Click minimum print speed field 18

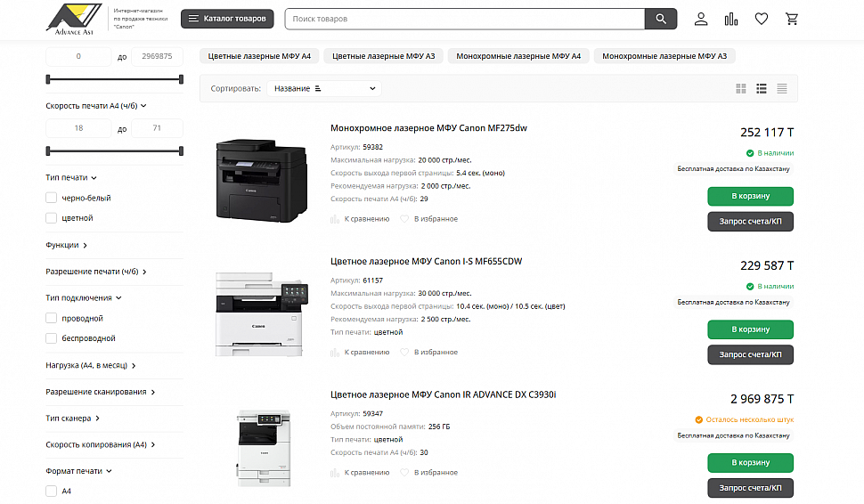(x=78, y=128)
